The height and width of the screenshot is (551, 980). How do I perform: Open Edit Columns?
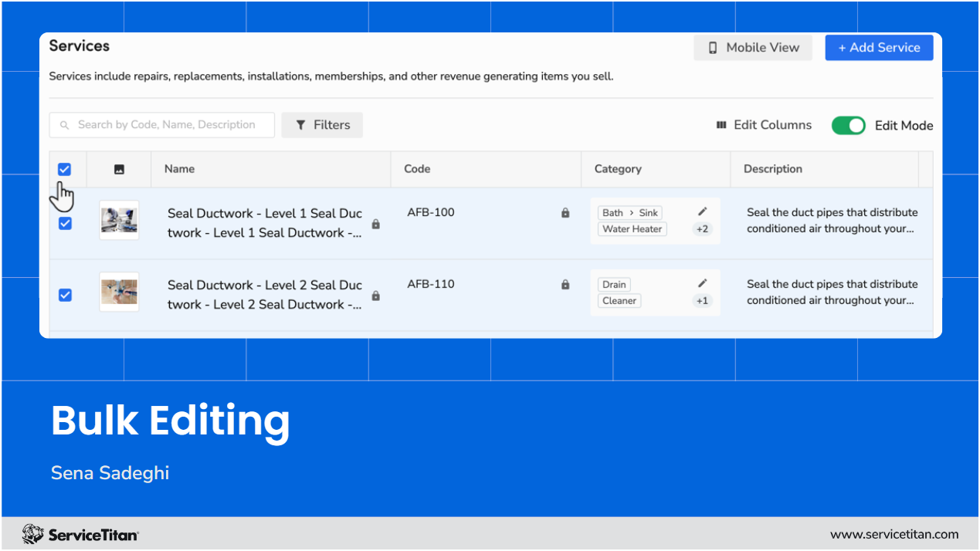(764, 125)
